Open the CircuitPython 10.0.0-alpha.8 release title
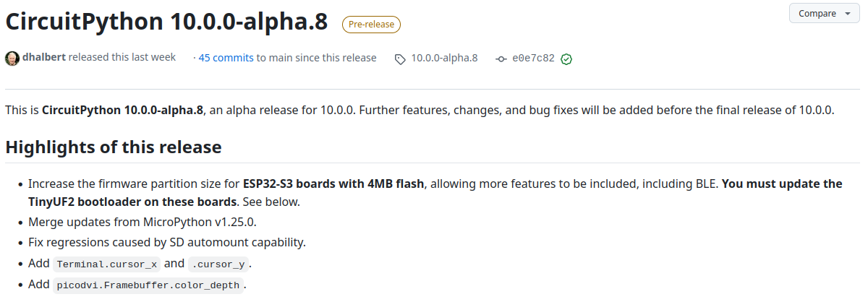The height and width of the screenshot is (302, 868). (x=167, y=22)
